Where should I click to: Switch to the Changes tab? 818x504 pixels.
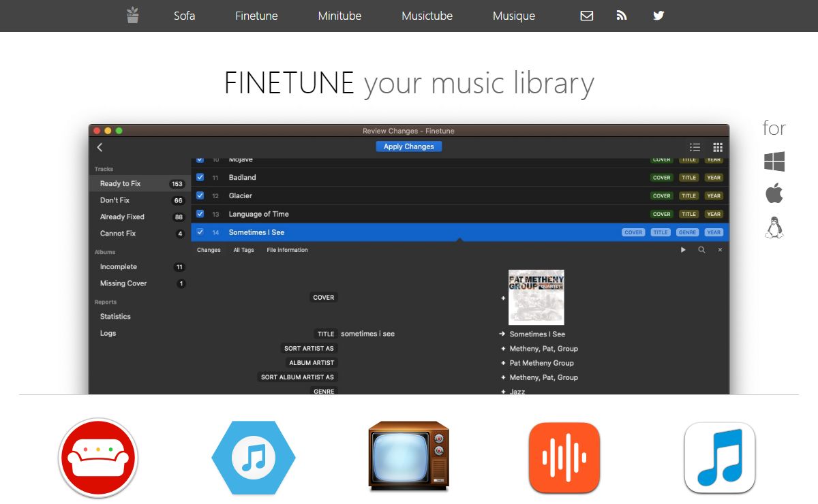(209, 250)
